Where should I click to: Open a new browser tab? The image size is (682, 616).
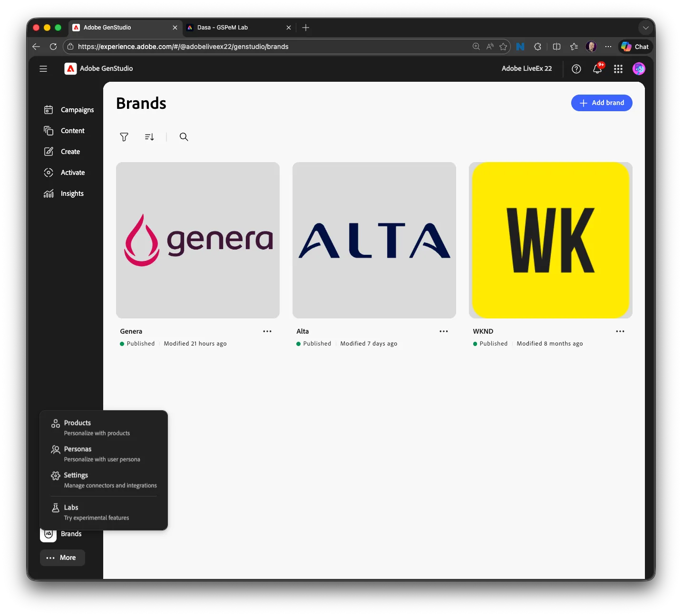[x=306, y=28]
